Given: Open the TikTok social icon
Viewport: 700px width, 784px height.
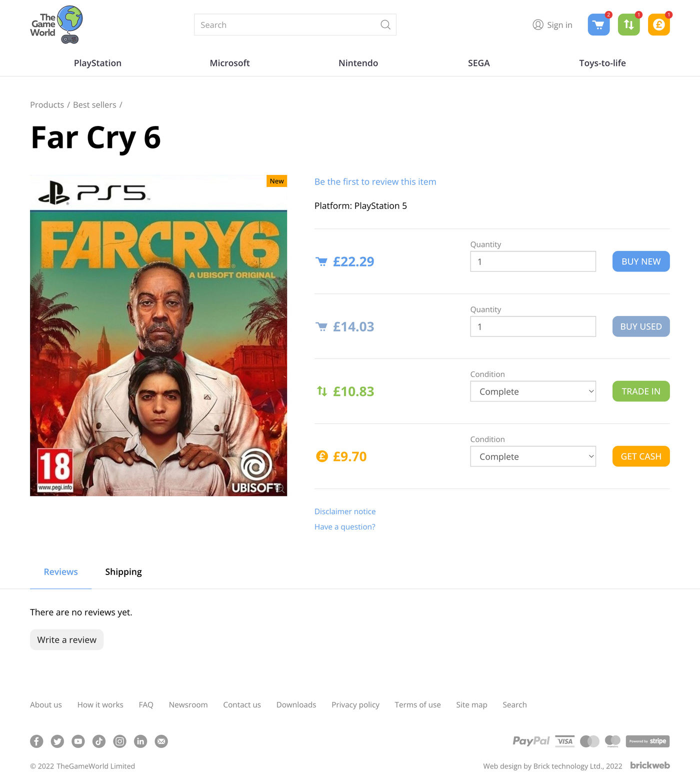Looking at the screenshot, I should pyautogui.click(x=99, y=741).
